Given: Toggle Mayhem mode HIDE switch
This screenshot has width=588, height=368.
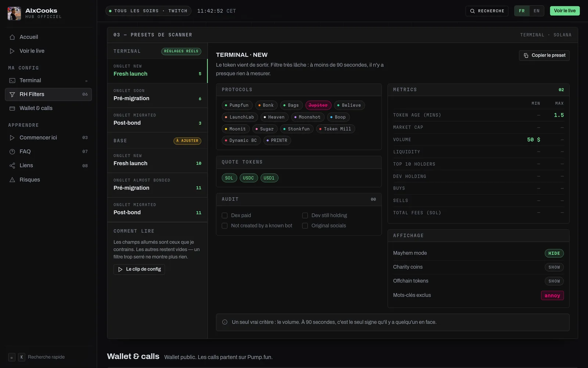Looking at the screenshot, I should tap(554, 254).
